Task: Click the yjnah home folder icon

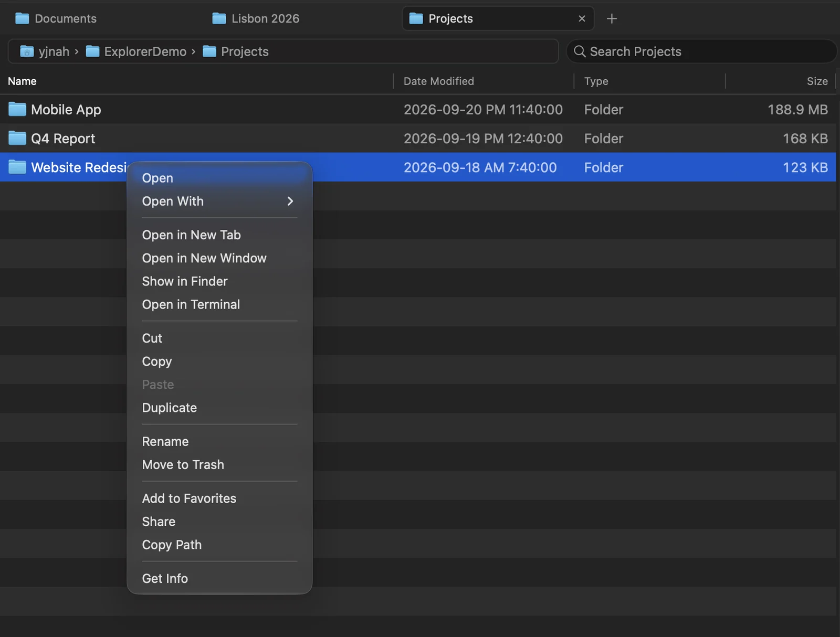Action: click(27, 51)
